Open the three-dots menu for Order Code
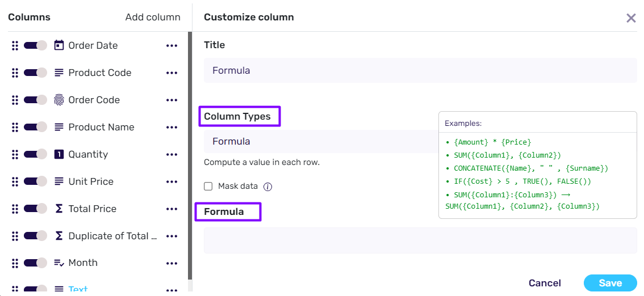This screenshot has height=296, width=644. tap(172, 100)
